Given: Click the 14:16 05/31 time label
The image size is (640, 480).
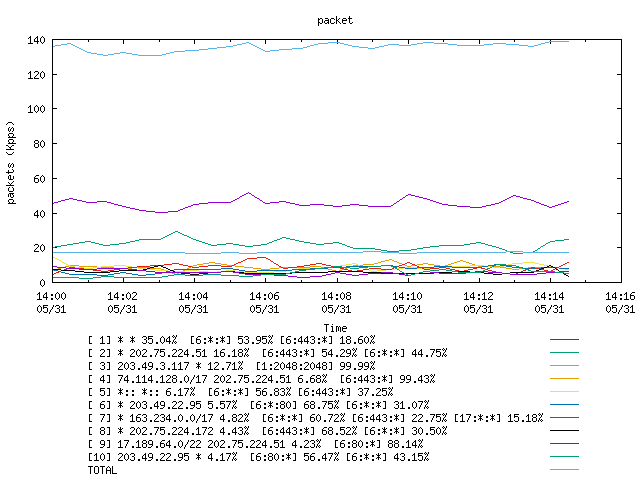Looking at the screenshot, I should point(620,302).
